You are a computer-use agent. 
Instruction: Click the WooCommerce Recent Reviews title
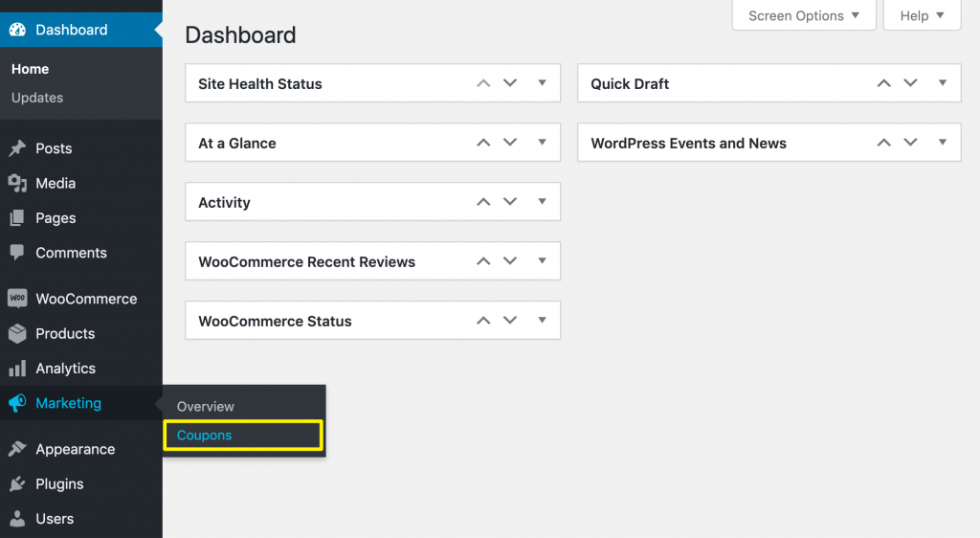click(307, 261)
